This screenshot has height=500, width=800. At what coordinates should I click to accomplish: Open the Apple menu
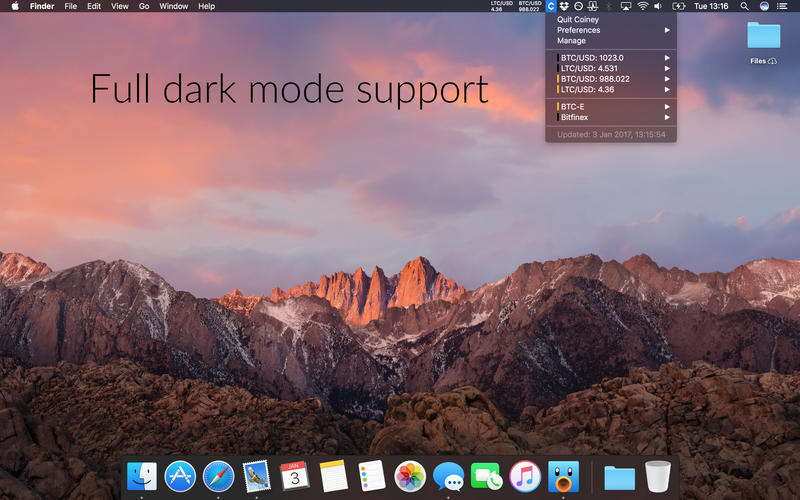15,6
